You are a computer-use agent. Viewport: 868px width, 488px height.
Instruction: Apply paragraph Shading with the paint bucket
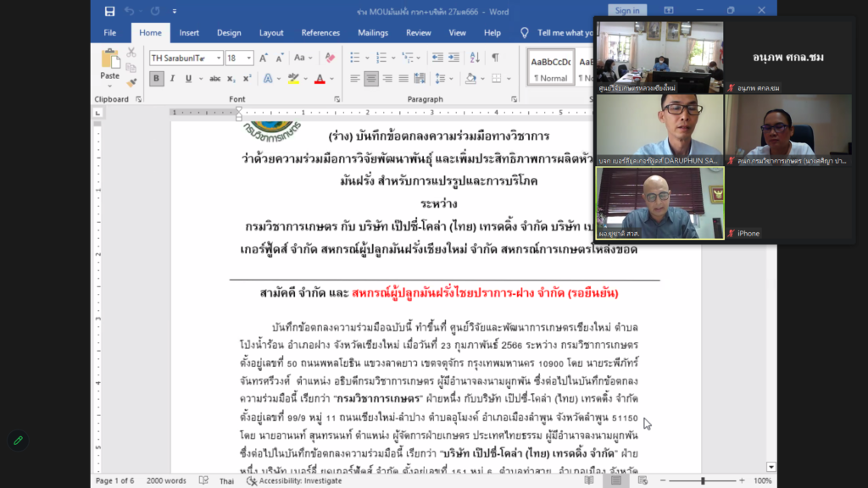pos(470,79)
